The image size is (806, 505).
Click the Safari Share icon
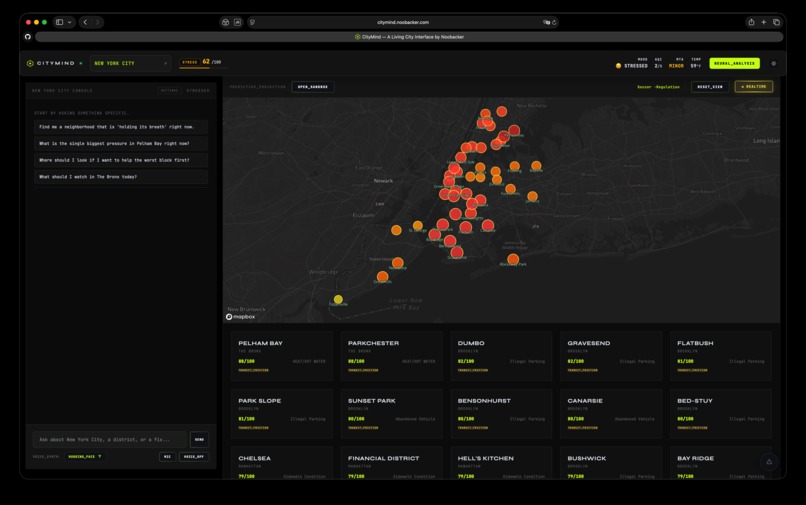point(751,22)
